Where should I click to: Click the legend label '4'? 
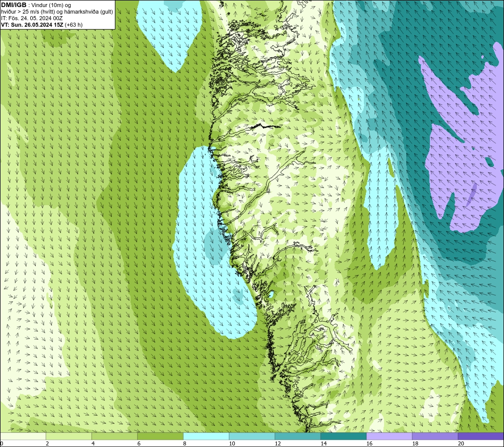(93, 443)
